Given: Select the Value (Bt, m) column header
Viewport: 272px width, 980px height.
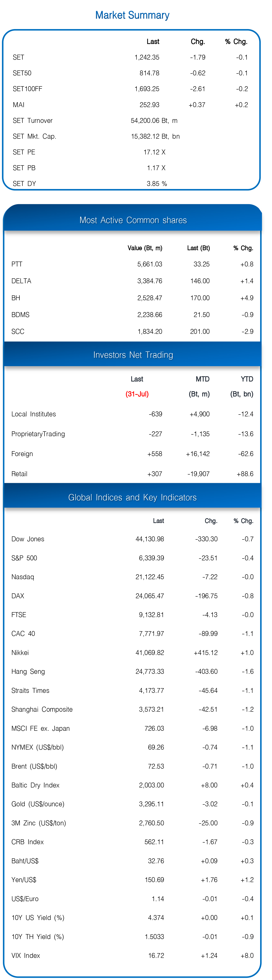Looking at the screenshot, I should click(x=145, y=248).
